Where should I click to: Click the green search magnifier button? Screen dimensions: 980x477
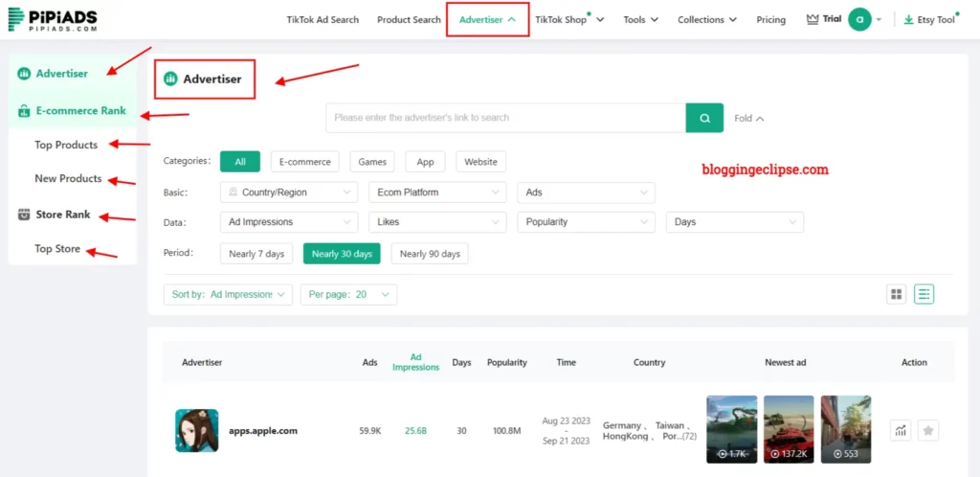pyautogui.click(x=704, y=118)
